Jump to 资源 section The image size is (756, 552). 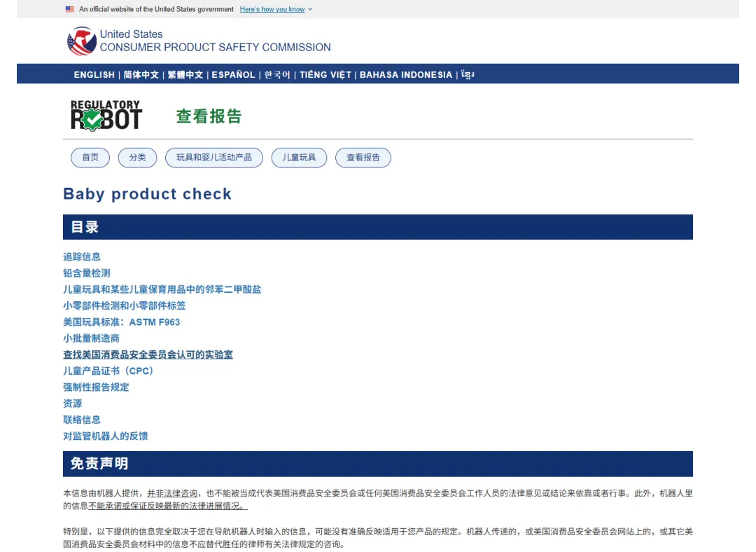72,403
